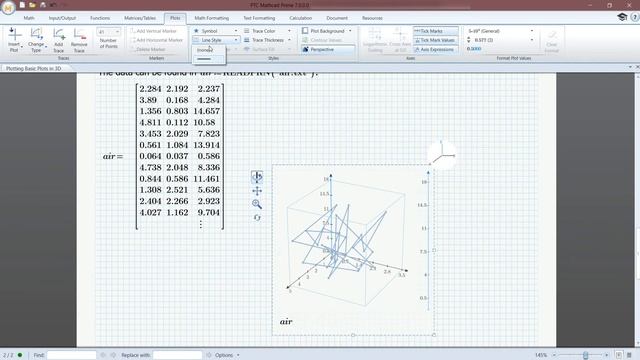Switch to the Matrices/Tables ribbon tab
Screen dimensions: 640x360
(140, 18)
